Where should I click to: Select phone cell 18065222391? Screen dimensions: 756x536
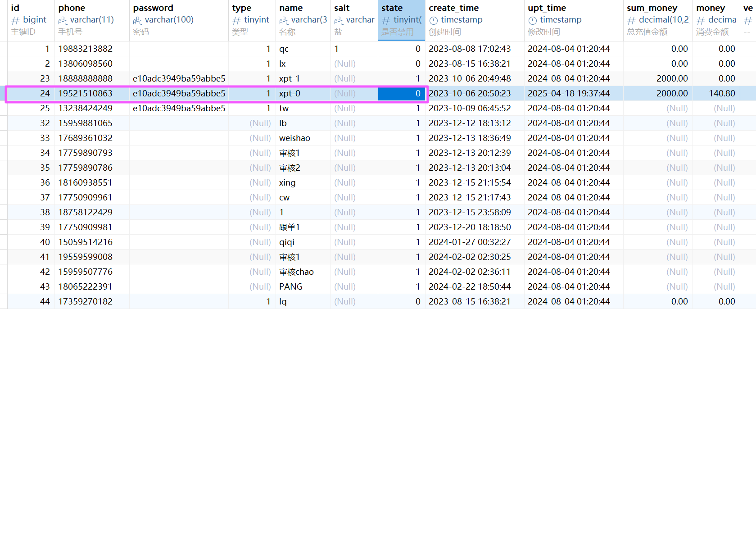click(92, 286)
